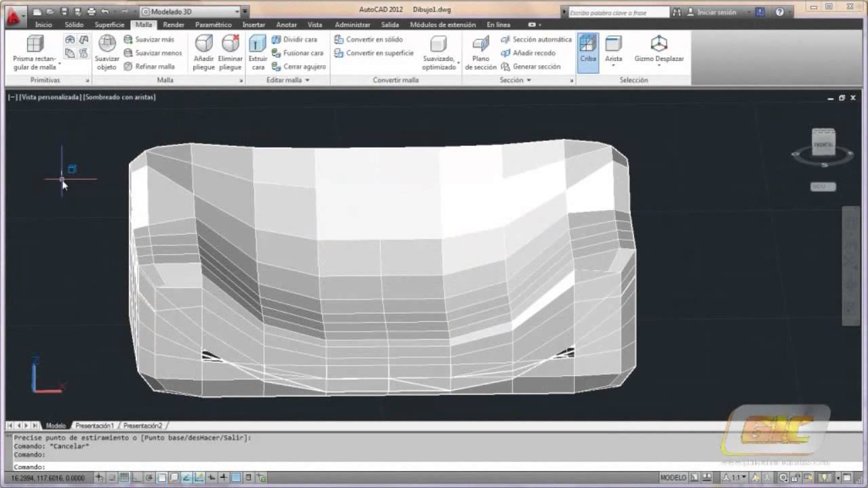868x488 pixels.
Task: Click Suavizar menos
Action: point(153,53)
